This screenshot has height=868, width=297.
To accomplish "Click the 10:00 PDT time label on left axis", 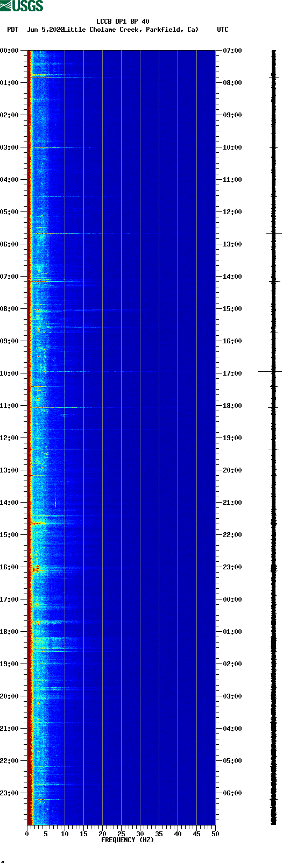I will pyautogui.click(x=10, y=373).
